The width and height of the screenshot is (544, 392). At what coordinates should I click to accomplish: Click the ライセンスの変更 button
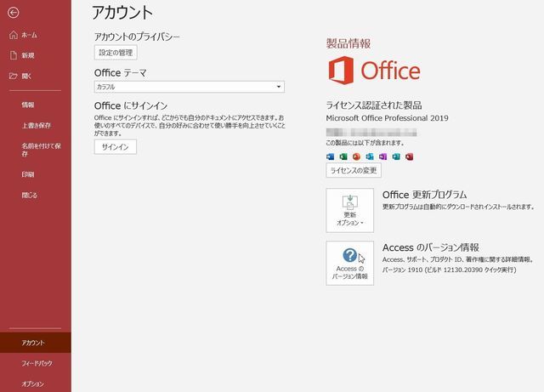pyautogui.click(x=354, y=170)
